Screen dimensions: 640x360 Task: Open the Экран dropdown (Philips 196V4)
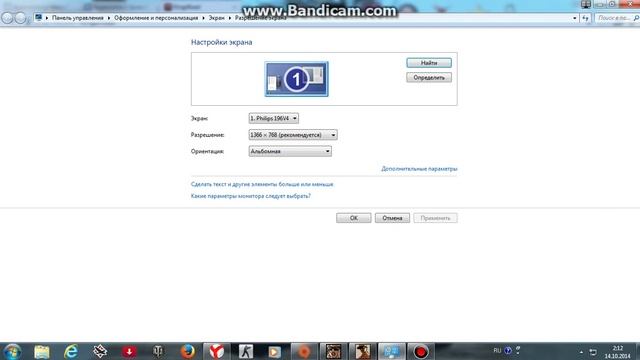pos(273,118)
